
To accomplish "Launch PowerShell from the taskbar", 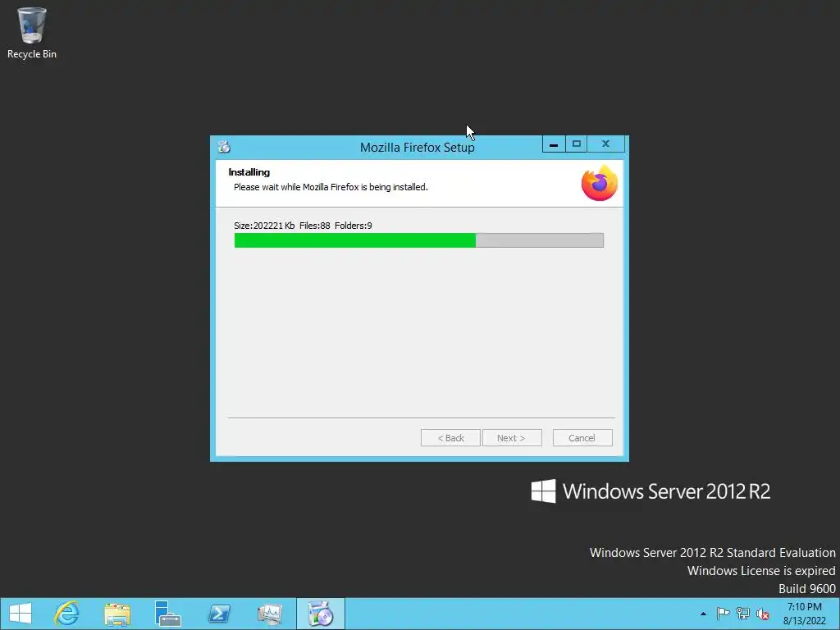I will (218, 614).
